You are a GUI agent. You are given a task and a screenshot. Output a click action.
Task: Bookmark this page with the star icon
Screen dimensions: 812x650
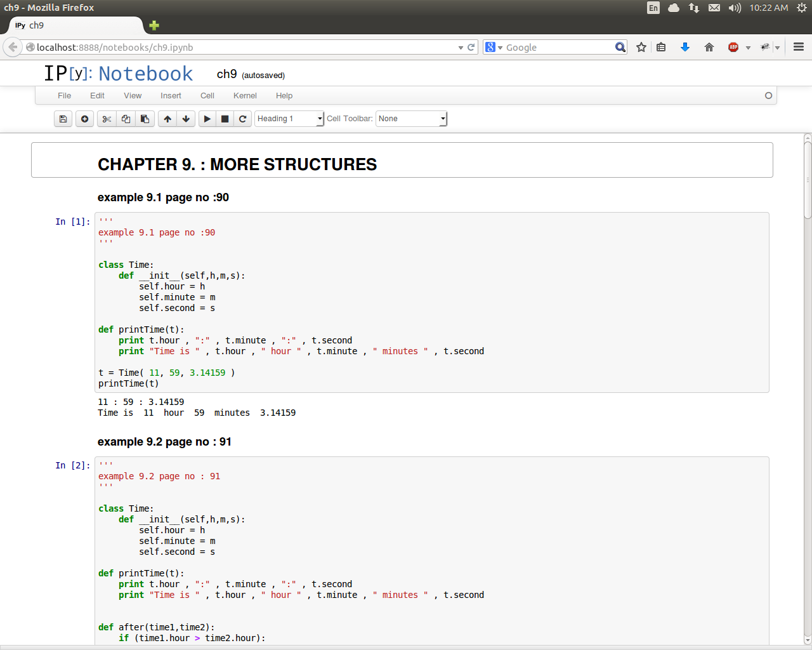pyautogui.click(x=641, y=48)
